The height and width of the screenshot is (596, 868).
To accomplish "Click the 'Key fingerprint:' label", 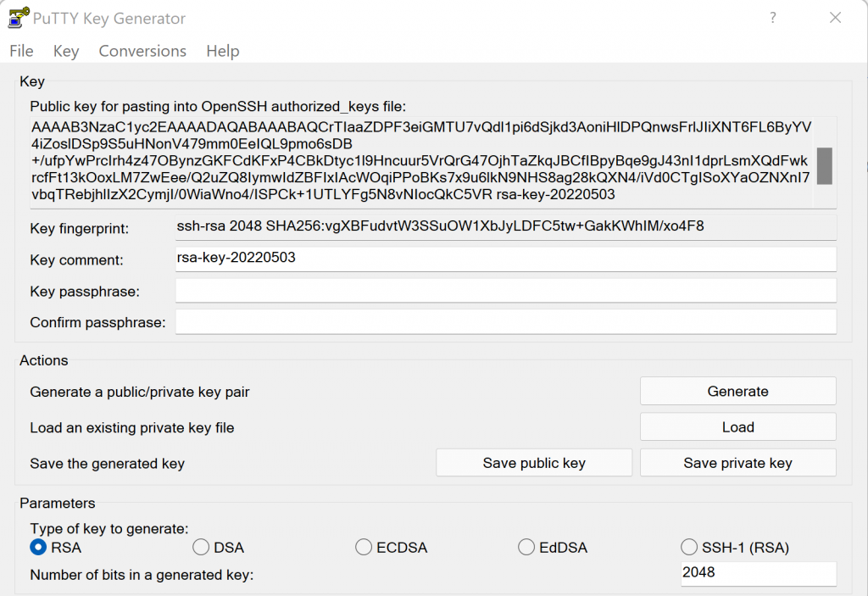I will pyautogui.click(x=79, y=228).
